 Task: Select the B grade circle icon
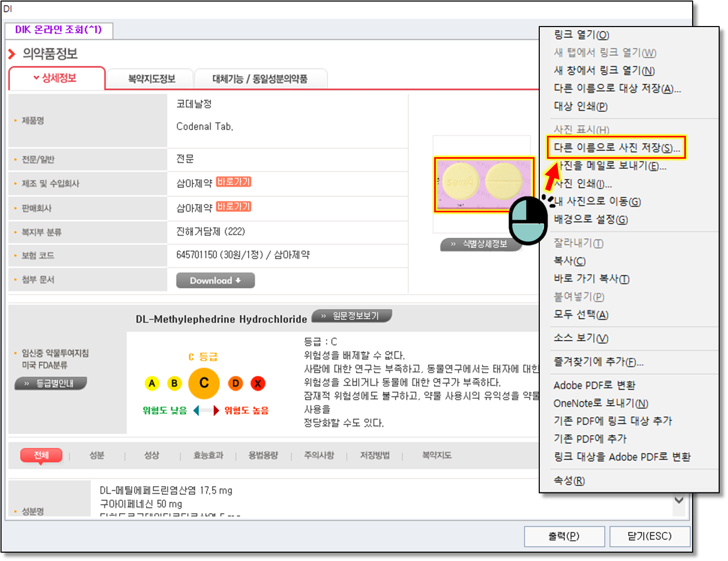tap(174, 384)
